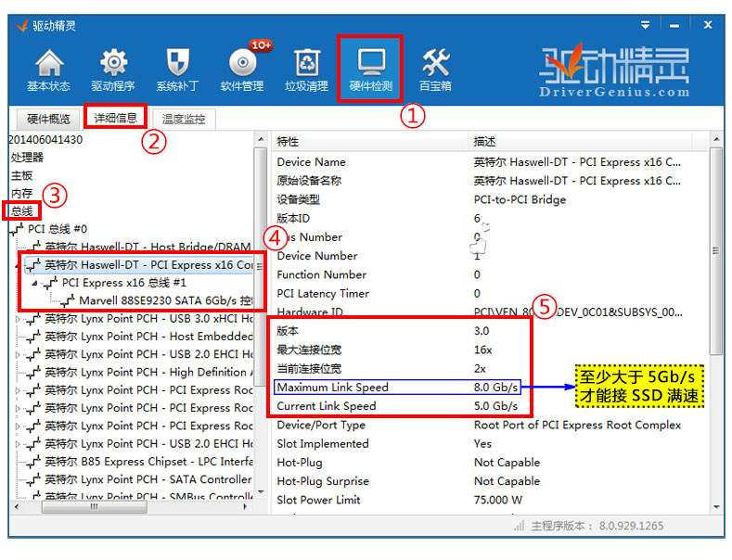Switch to the 温度监控 tab
The width and height of the screenshot is (732, 560).
coord(184,119)
